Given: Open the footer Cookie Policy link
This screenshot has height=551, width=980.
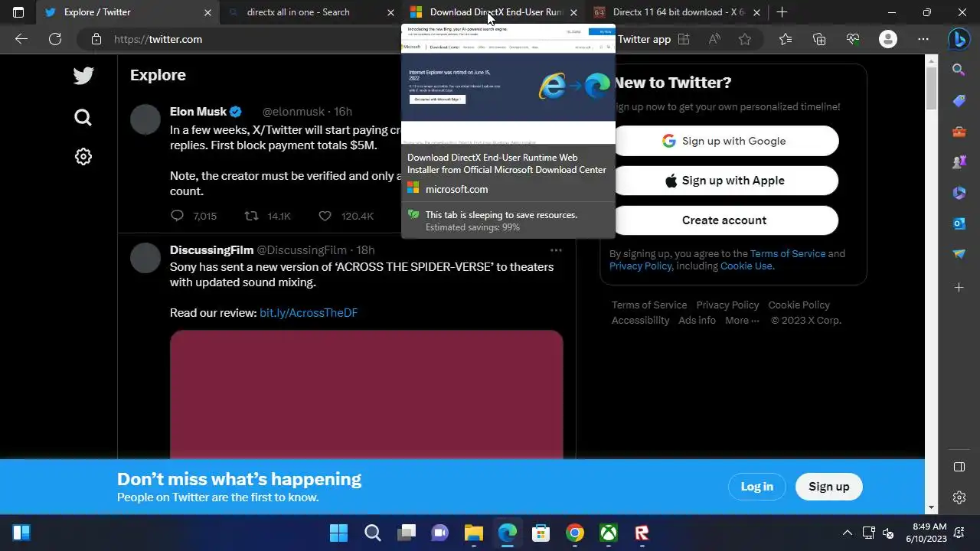Looking at the screenshot, I should 799,305.
